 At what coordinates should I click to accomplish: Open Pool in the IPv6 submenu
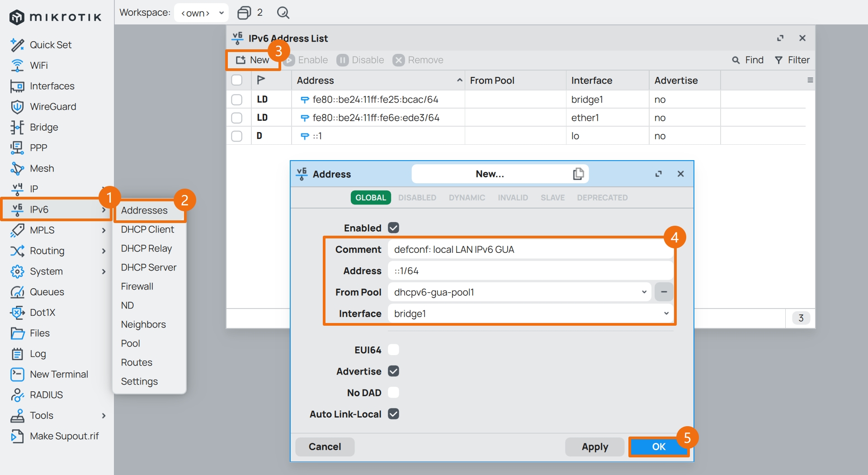[131, 343]
